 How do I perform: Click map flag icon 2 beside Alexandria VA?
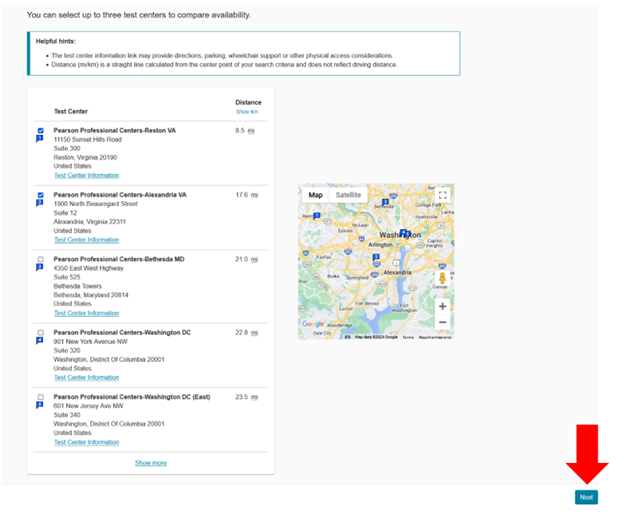[40, 203]
